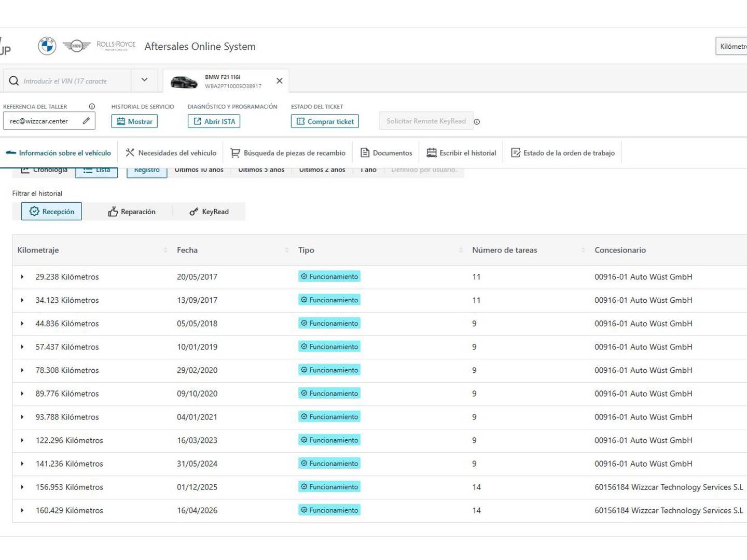Click the VIN search magnifier icon

(14, 81)
